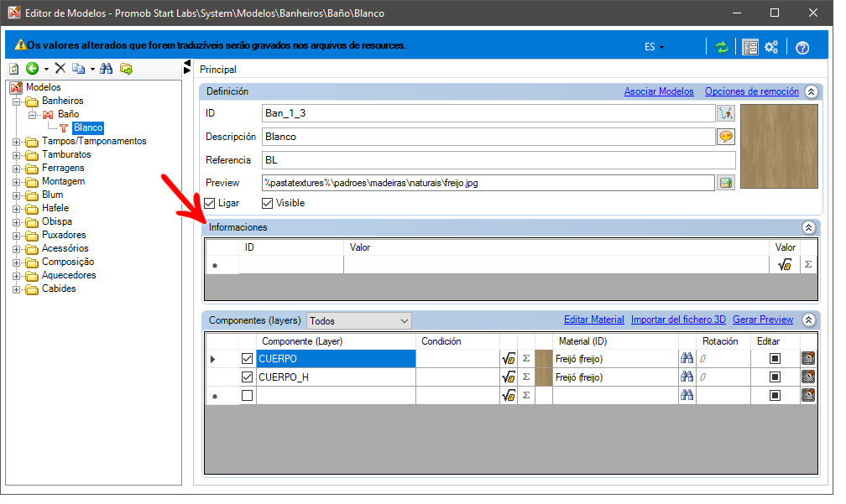846x504 pixels.
Task: Open the ES language menu
Action: point(654,48)
